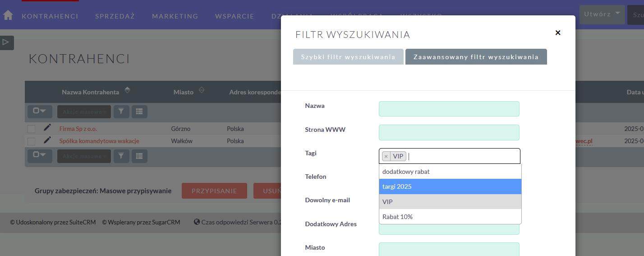This screenshot has width=644, height=256.
Task: Choose 'targi 2025' tag option
Action: click(450, 186)
